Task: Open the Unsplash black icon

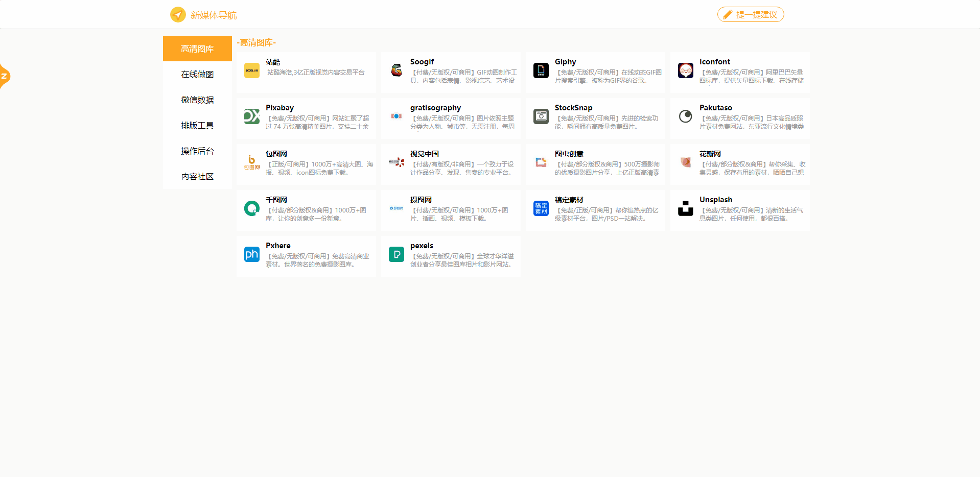Action: (x=686, y=208)
